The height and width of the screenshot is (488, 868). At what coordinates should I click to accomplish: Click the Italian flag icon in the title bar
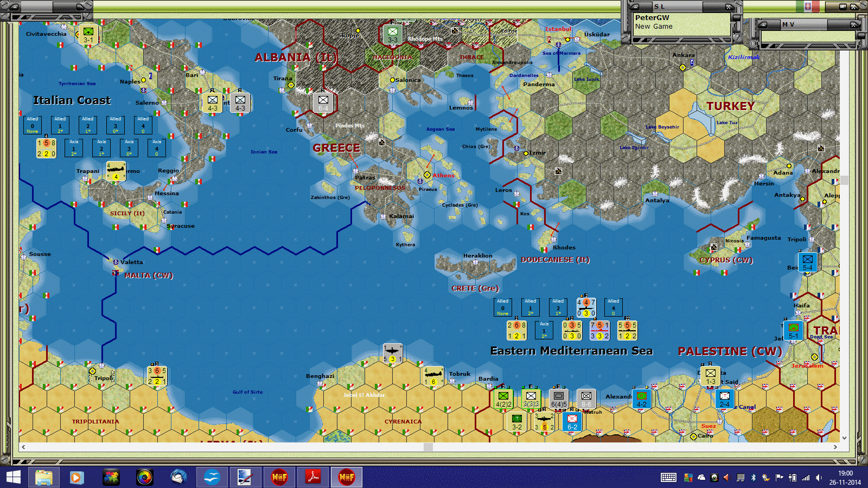[x=808, y=7]
